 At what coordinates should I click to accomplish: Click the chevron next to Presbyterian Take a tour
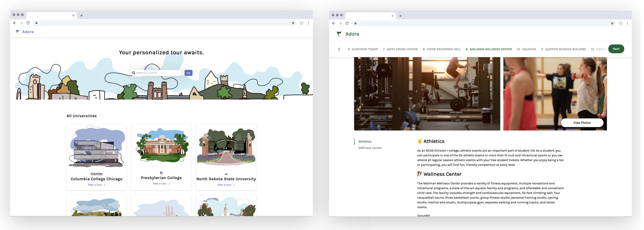[169, 184]
